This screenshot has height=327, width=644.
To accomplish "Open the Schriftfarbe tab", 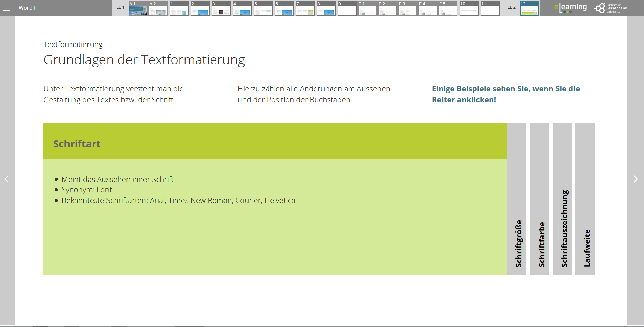I will 540,199.
